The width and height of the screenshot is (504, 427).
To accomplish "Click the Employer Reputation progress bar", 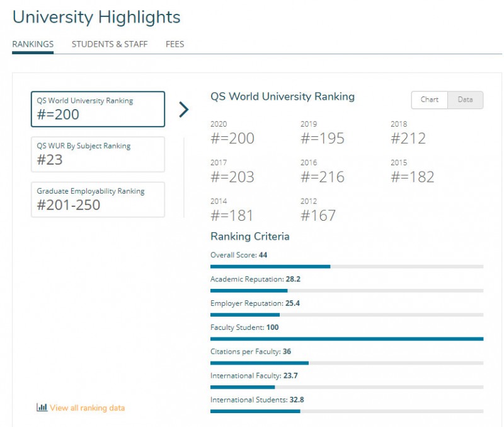I will tap(347, 315).
